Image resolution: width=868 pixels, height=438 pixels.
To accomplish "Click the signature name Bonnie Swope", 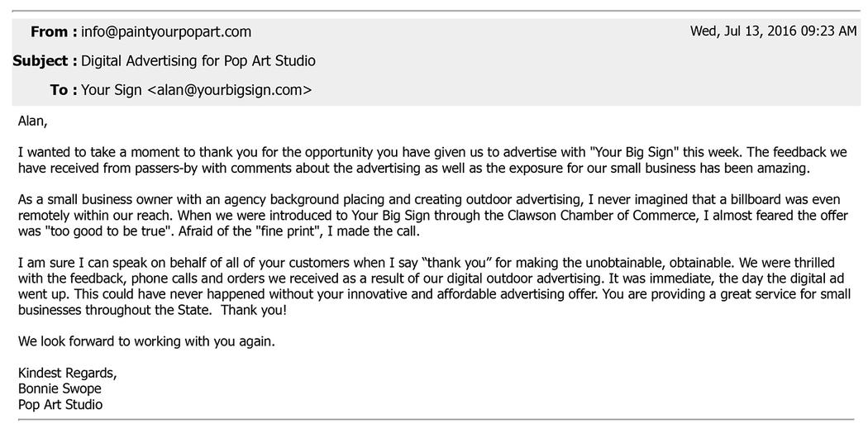I will [60, 388].
